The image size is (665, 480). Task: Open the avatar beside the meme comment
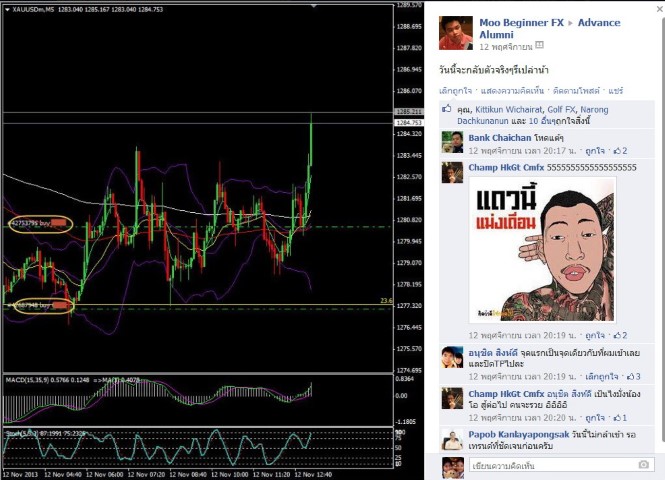(x=452, y=172)
